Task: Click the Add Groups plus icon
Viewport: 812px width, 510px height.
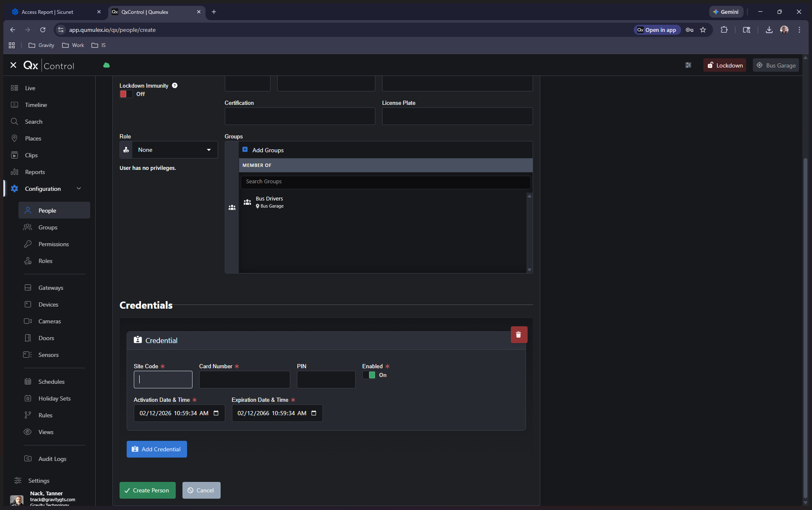Action: point(245,150)
